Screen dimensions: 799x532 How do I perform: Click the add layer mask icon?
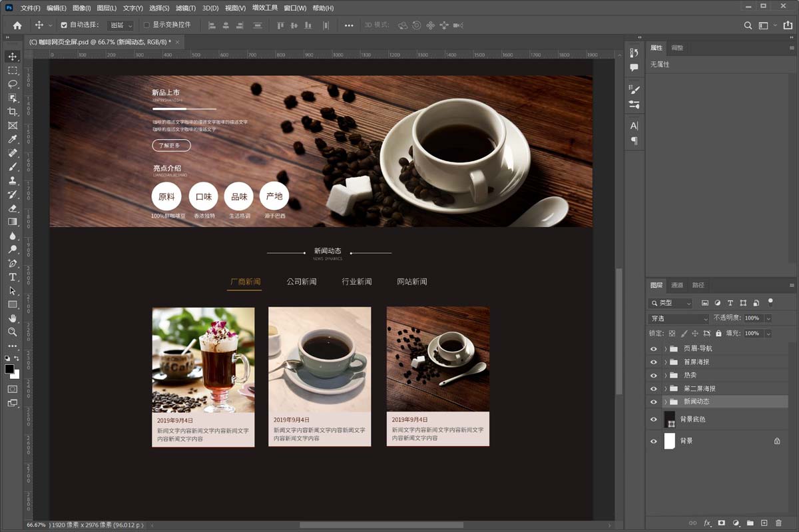coord(722,523)
